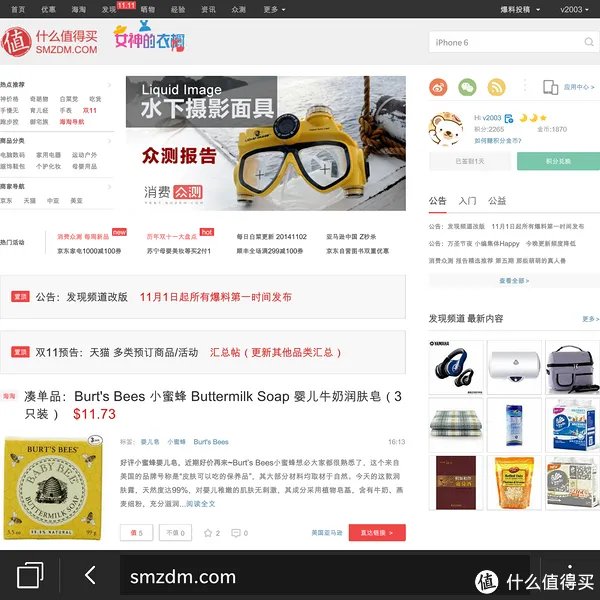This screenshot has height=600, width=600.
Task: Open the 公告: 发现频道改版 pinned post
Action: point(203,297)
